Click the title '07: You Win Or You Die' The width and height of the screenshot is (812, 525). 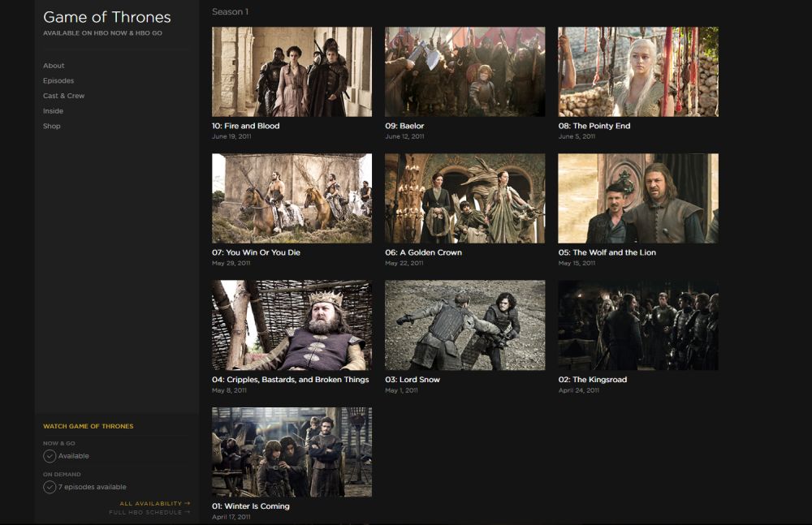[256, 252]
